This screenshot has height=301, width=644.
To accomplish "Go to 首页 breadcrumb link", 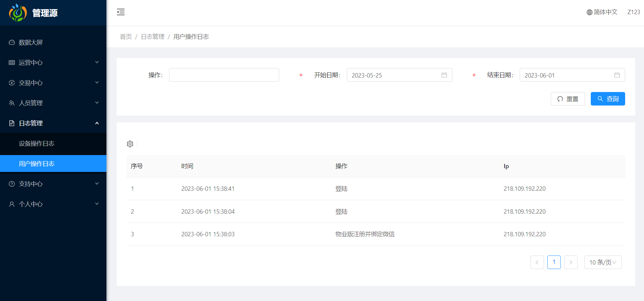I will [x=126, y=37].
